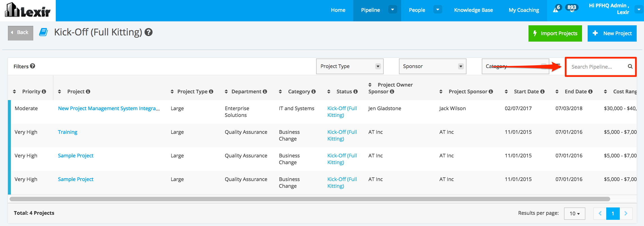Sort by Status using sort arrows
Screen dimensions: 644x226
tap(329, 92)
